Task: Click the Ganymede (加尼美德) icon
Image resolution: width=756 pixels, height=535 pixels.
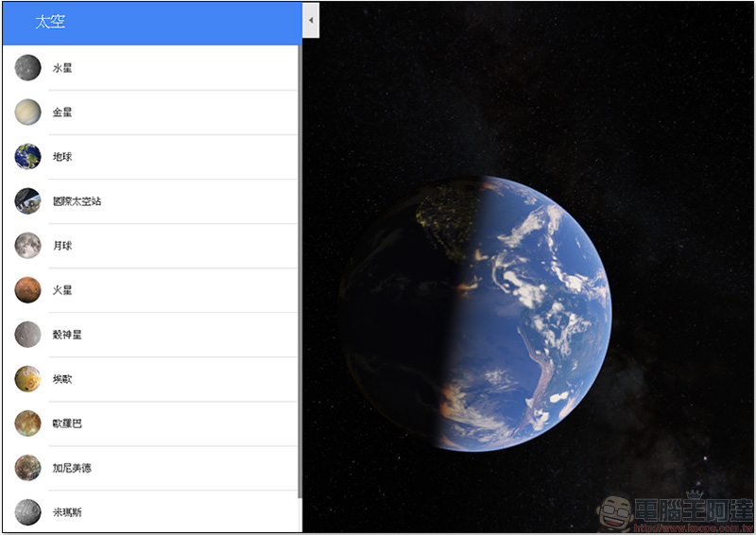Action: (x=27, y=468)
